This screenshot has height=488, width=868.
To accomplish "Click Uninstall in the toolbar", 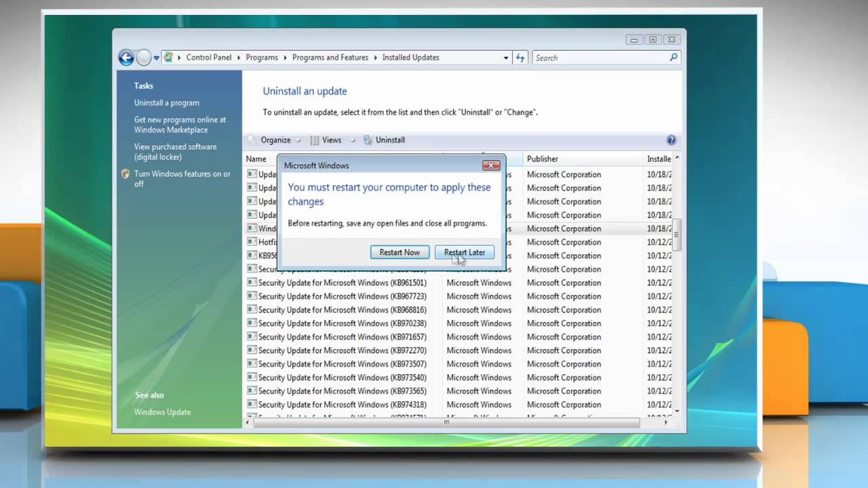I will (x=384, y=140).
